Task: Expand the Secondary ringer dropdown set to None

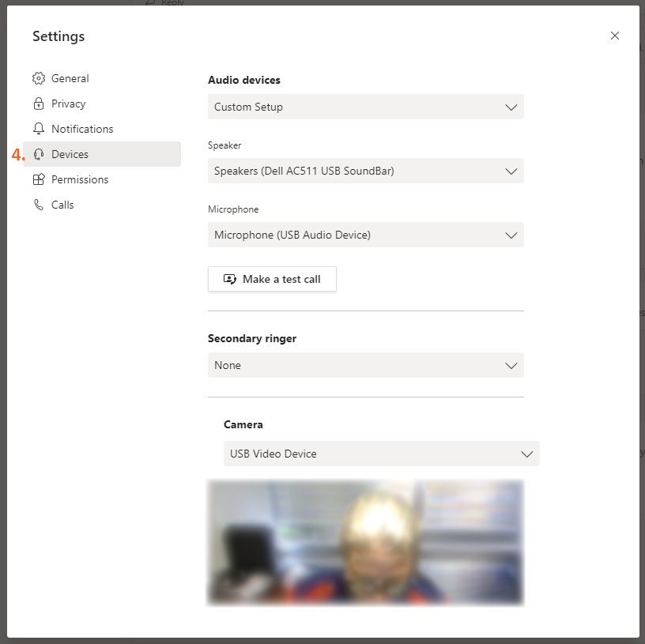Action: pos(365,365)
